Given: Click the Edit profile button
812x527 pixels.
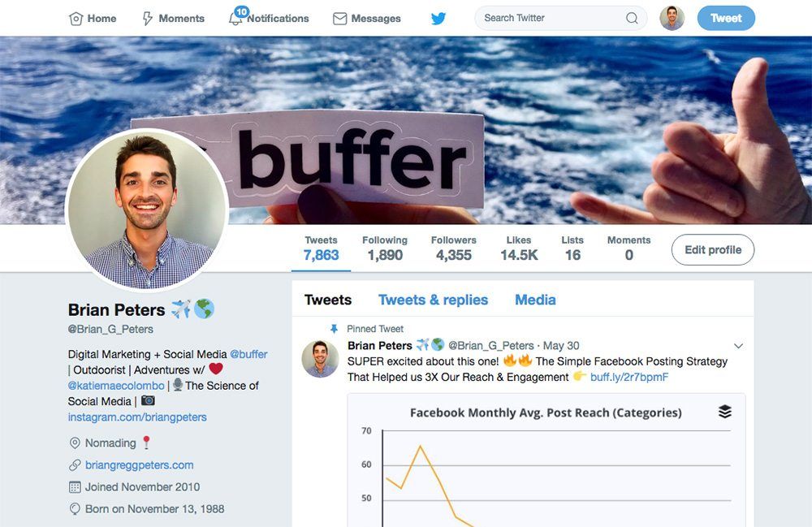Looking at the screenshot, I should (x=713, y=250).
